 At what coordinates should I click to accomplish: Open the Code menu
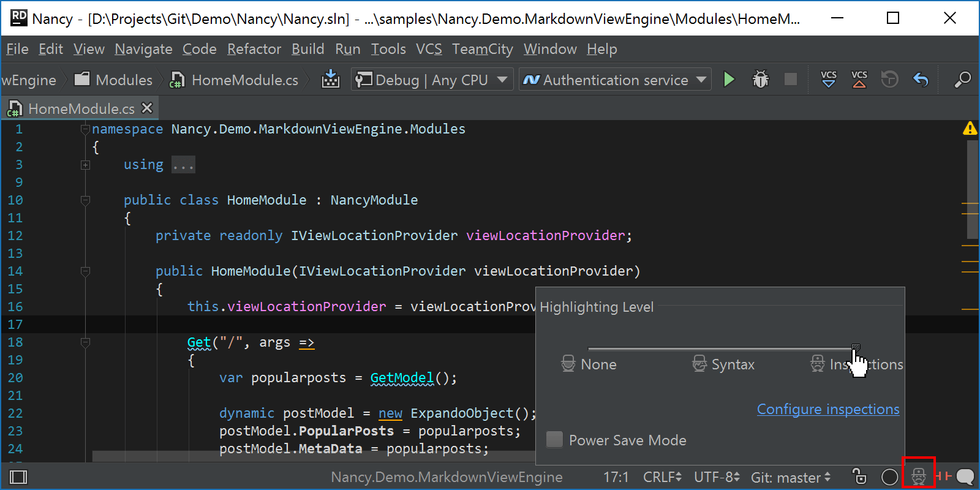coord(200,49)
